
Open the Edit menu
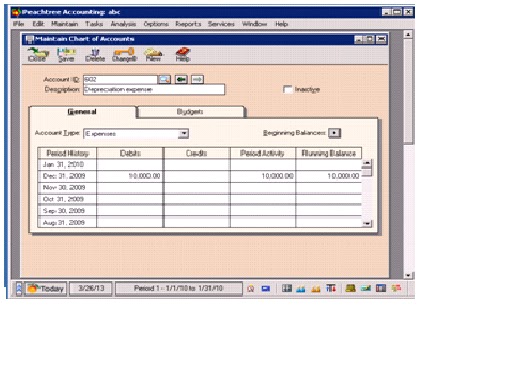click(38, 24)
